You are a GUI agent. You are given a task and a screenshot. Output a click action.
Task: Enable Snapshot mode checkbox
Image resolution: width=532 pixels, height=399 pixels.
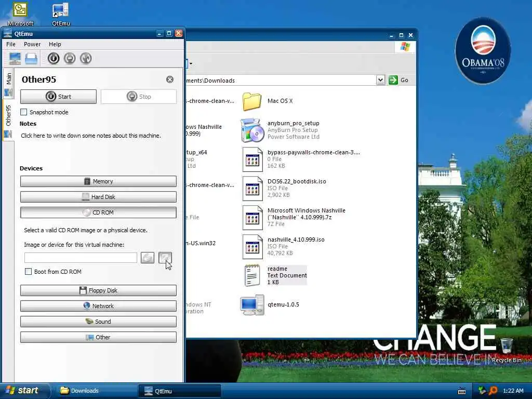[24, 112]
